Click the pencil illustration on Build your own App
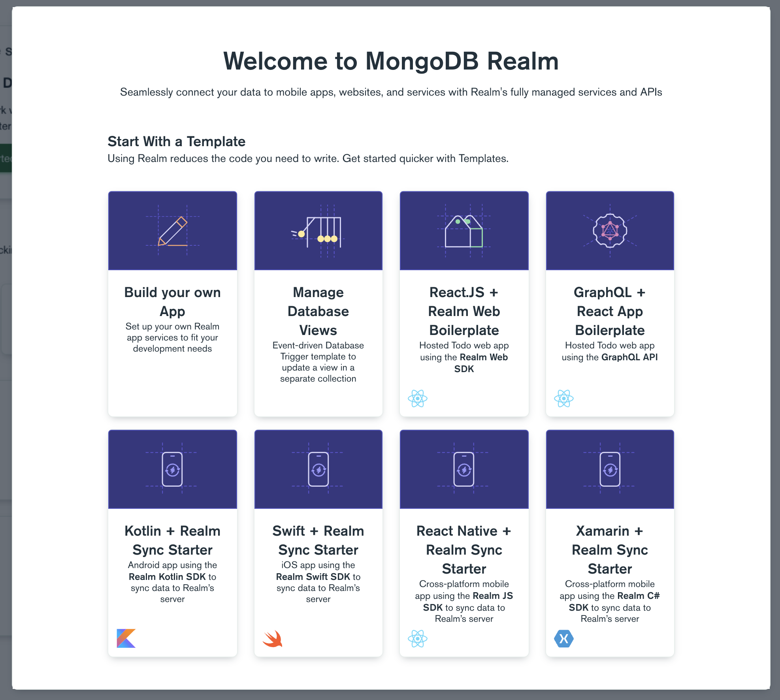Viewport: 780px width, 700px height. point(172,230)
